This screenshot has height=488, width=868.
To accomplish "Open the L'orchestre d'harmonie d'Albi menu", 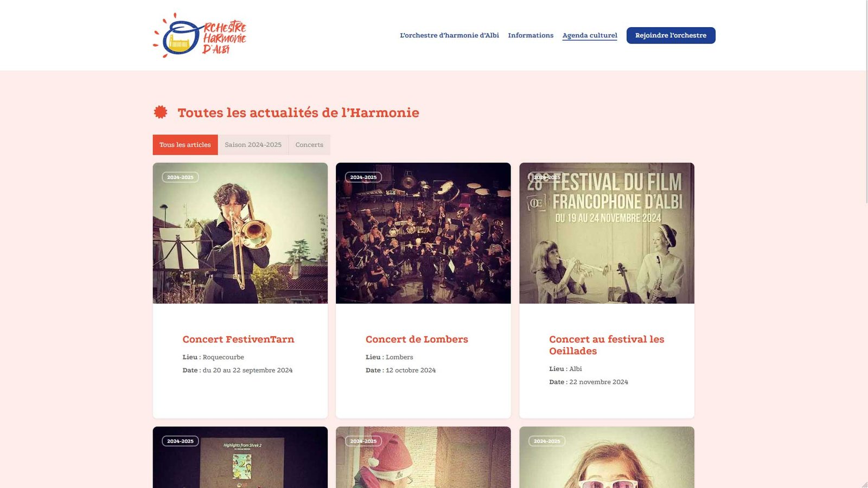I will (449, 35).
